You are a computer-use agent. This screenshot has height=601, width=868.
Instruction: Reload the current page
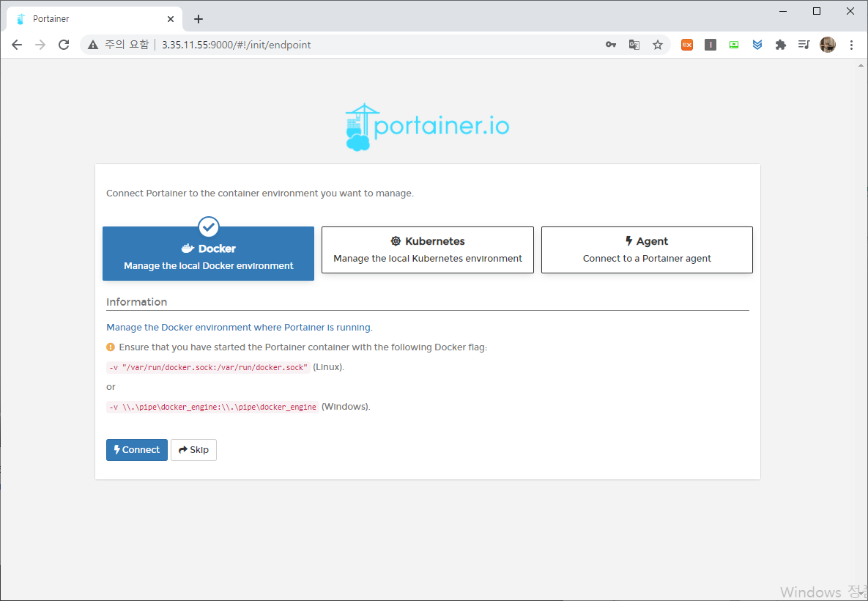[x=64, y=45]
